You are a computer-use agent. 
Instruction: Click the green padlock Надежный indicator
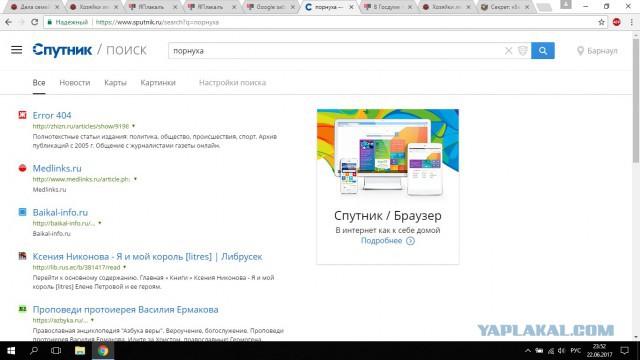pyautogui.click(x=67, y=22)
